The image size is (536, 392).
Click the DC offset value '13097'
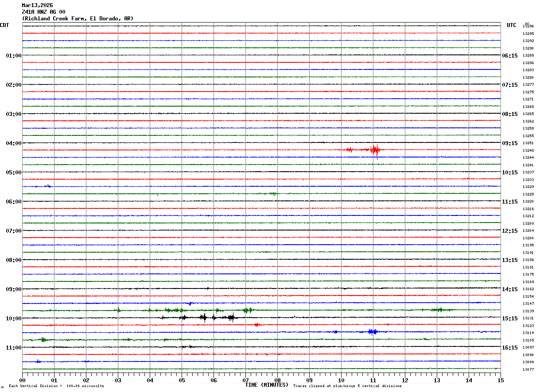528,348
